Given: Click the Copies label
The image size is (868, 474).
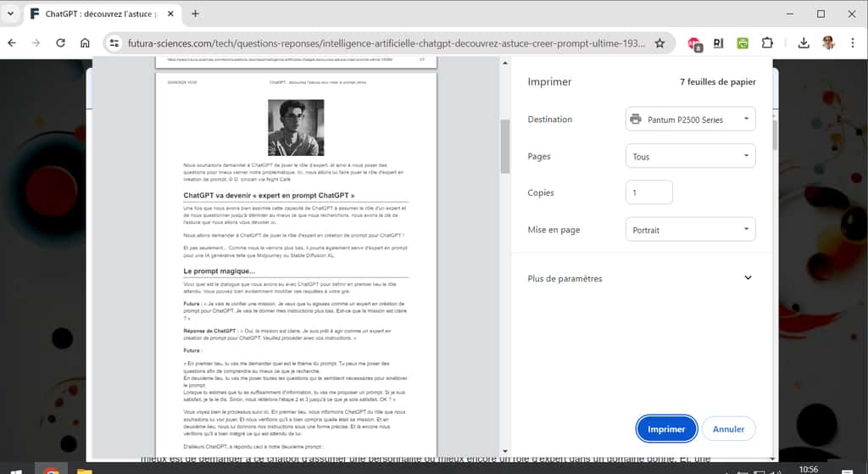Looking at the screenshot, I should coord(541,192).
